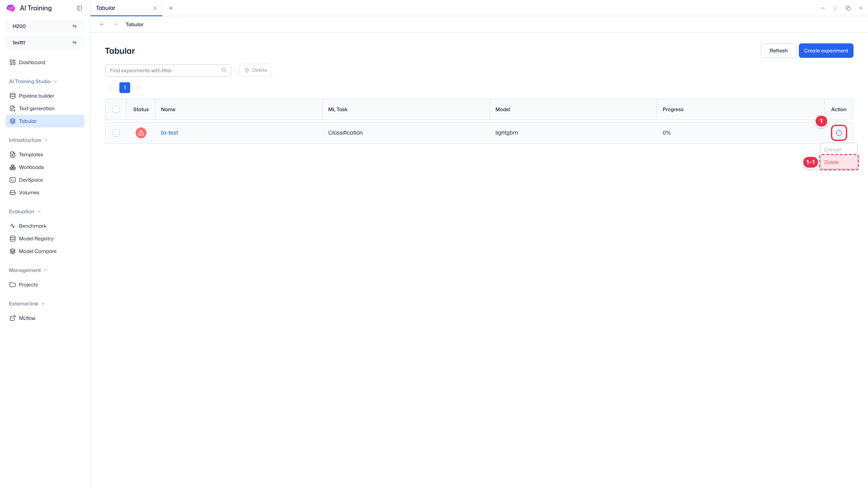
Task: Open Model Registry page
Action: point(45,239)
